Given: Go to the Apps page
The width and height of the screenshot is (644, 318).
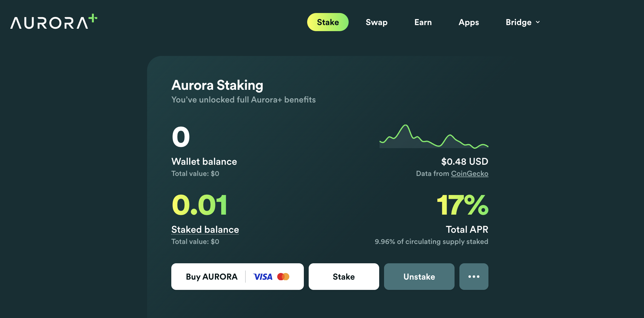Looking at the screenshot, I should click(x=468, y=22).
